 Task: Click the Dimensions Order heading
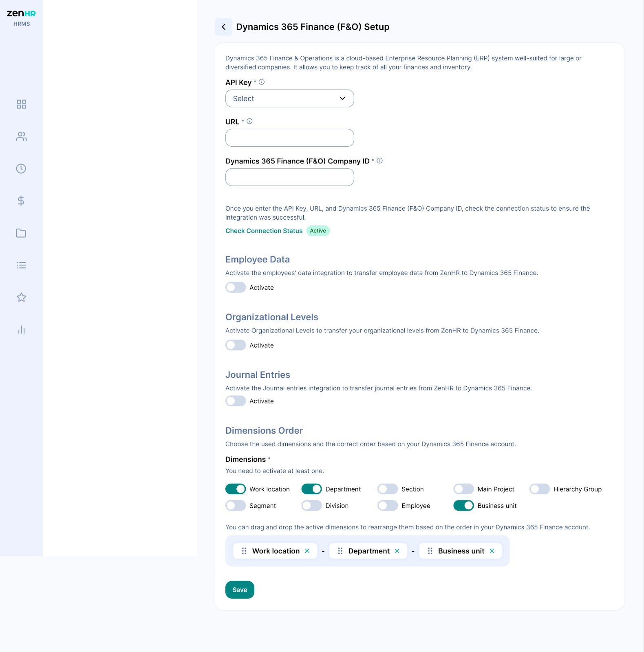coord(264,431)
